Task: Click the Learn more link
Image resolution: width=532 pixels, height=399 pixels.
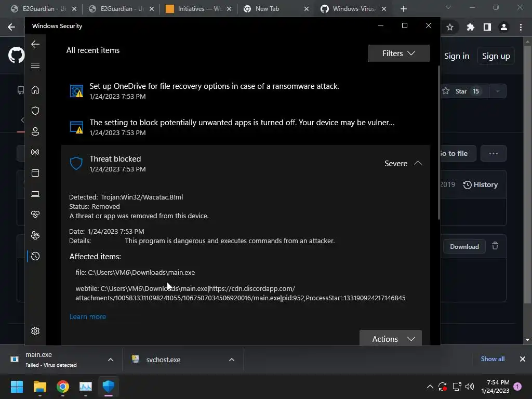Action: pos(87,316)
